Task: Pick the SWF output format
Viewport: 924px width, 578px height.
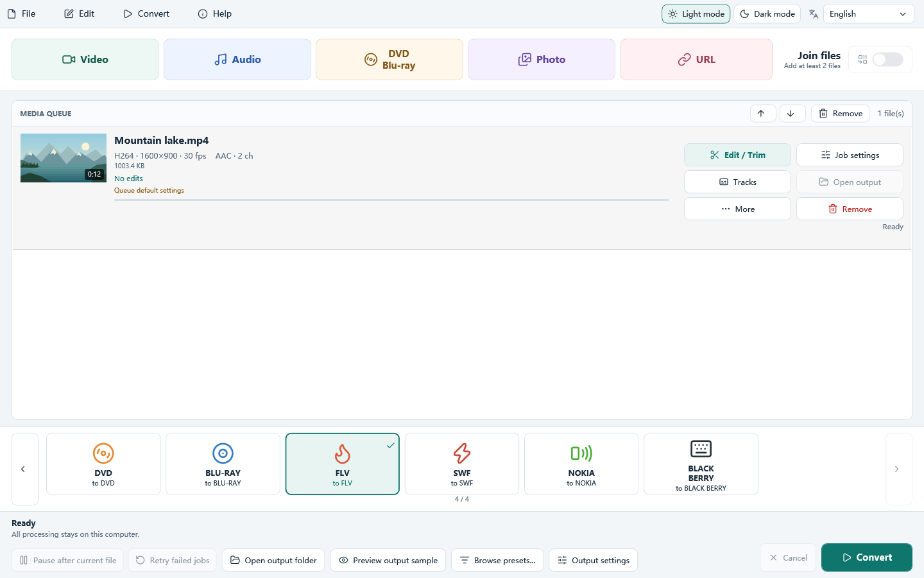Action: (462, 464)
